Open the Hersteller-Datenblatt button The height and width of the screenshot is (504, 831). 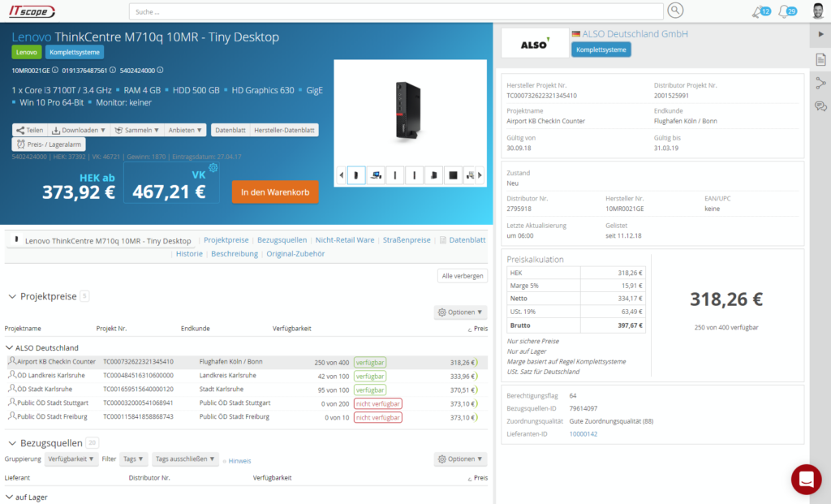284,130
